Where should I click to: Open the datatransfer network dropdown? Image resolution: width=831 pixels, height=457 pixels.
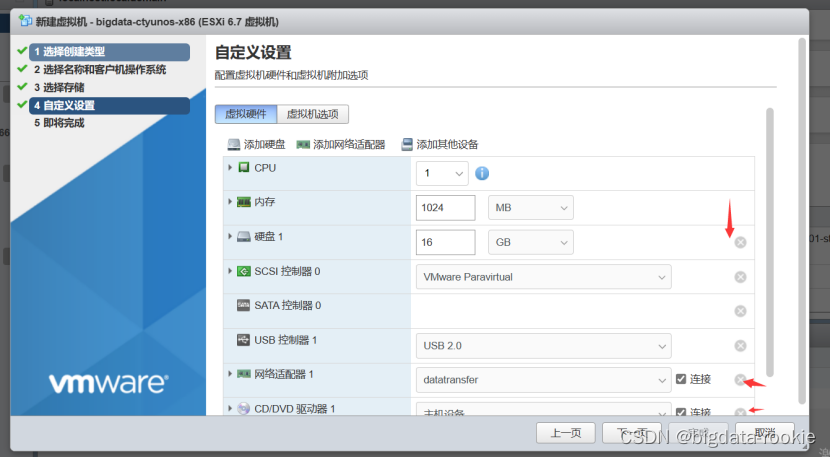click(544, 380)
